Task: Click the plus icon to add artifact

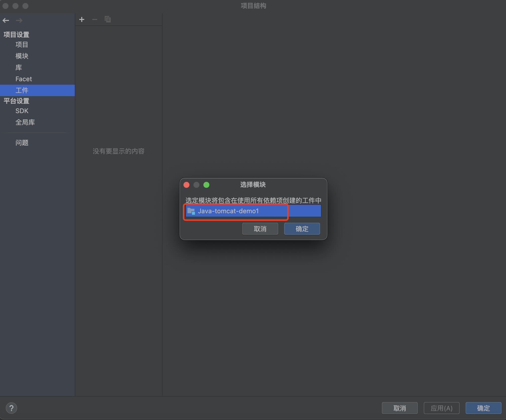Action: (x=82, y=19)
